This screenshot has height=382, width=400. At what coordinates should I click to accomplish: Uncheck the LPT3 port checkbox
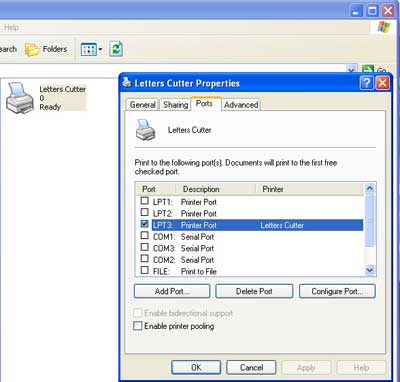[144, 224]
